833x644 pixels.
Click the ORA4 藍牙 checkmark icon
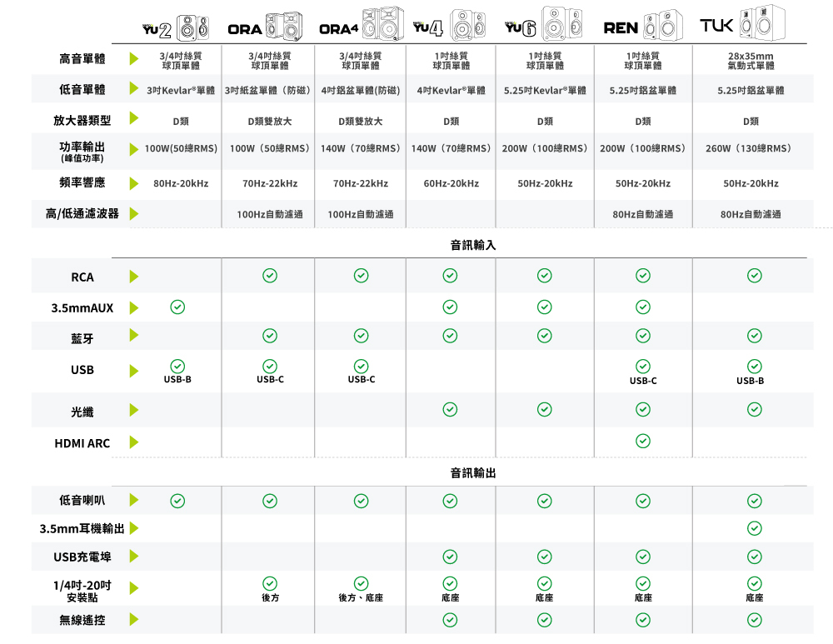coord(361,335)
